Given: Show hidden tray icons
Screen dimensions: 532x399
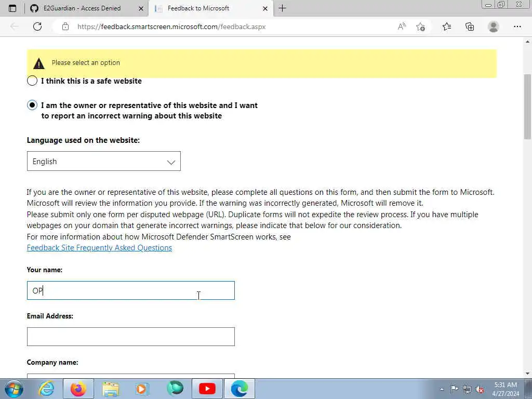Looking at the screenshot, I should click(x=442, y=389).
